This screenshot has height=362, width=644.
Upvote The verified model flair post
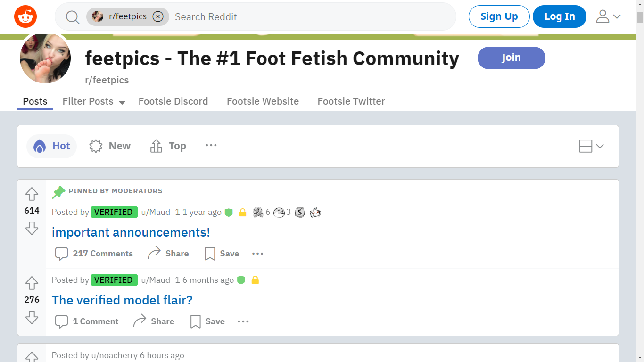[x=32, y=283]
